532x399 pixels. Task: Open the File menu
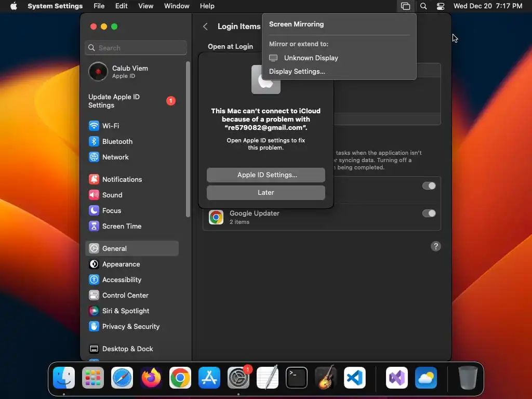coord(99,6)
